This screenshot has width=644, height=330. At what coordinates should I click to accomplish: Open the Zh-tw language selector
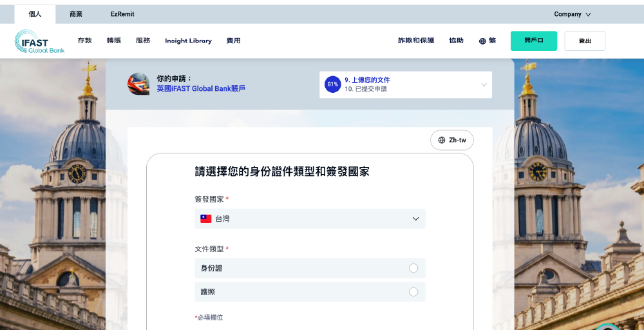tap(452, 140)
